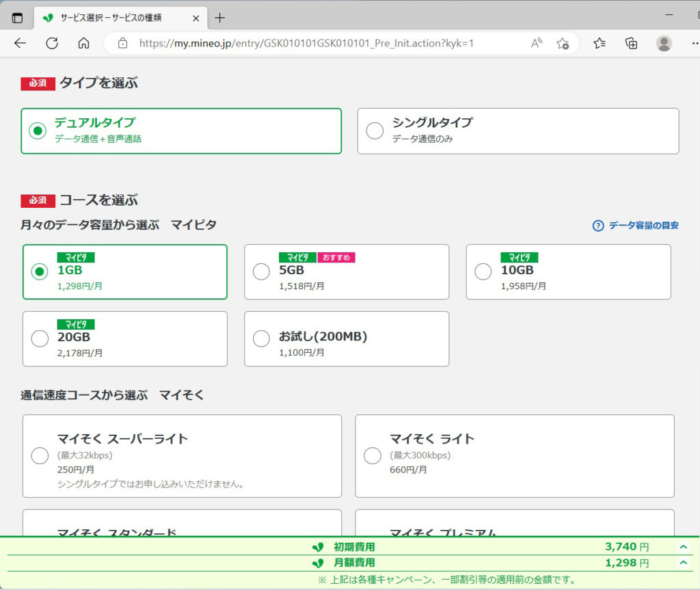Click the 3,740 円 initial cost value
Viewport: 700px width, 590px height.
[627, 547]
